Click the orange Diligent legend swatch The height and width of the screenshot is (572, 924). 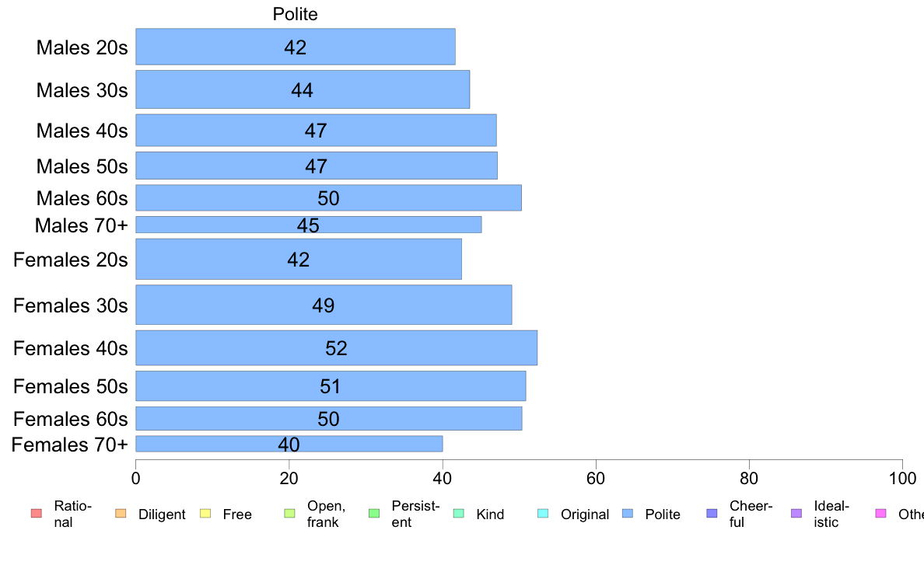pyautogui.click(x=121, y=514)
